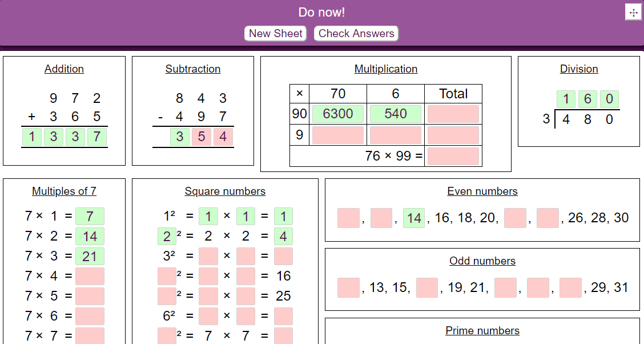Screen dimensions: 644x344
Task: Click the Multiplication heading
Action: tap(386, 69)
